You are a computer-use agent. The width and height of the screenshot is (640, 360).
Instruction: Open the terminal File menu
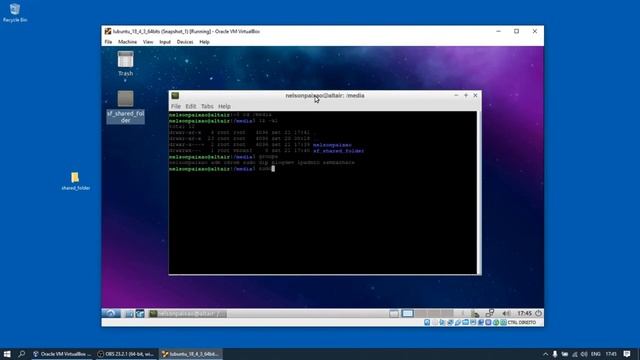[176, 106]
